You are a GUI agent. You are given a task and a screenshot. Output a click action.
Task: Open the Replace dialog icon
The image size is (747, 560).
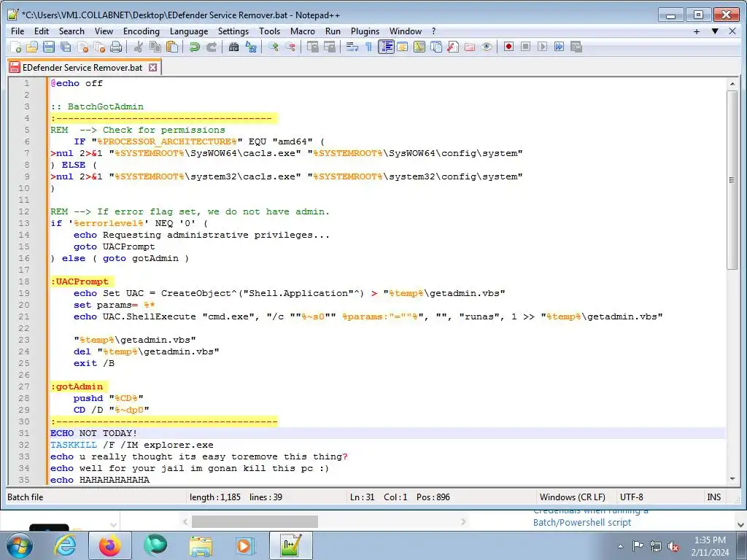tap(251, 47)
